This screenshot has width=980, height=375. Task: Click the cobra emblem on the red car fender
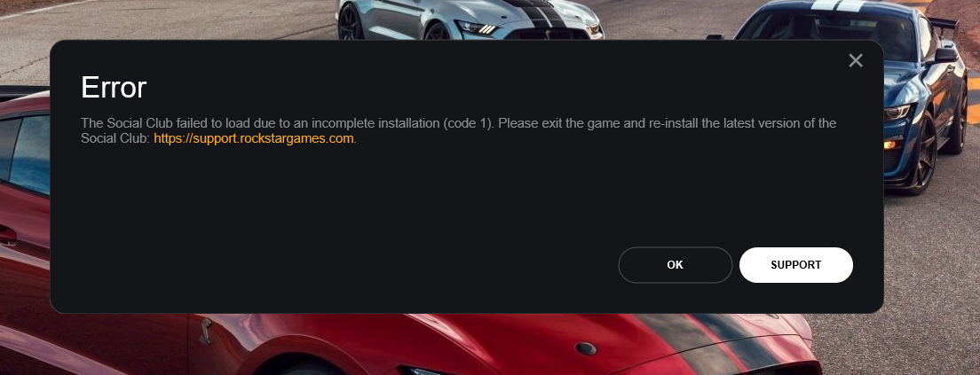pos(205,331)
